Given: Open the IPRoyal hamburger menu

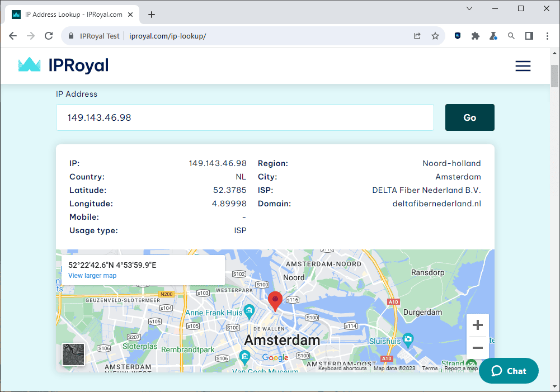Looking at the screenshot, I should [523, 66].
